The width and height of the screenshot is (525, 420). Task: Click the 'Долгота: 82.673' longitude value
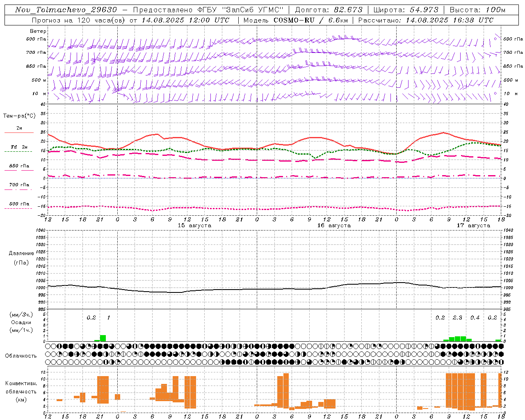click(329, 10)
